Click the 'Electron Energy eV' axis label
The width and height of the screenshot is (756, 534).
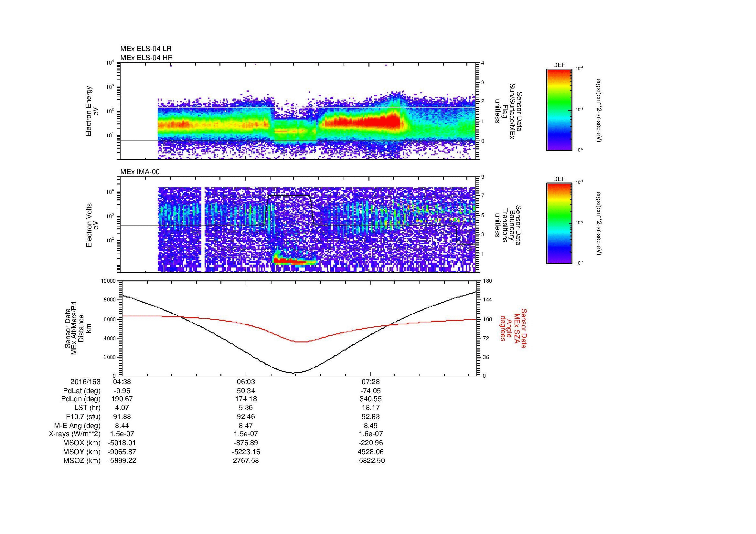click(x=92, y=111)
